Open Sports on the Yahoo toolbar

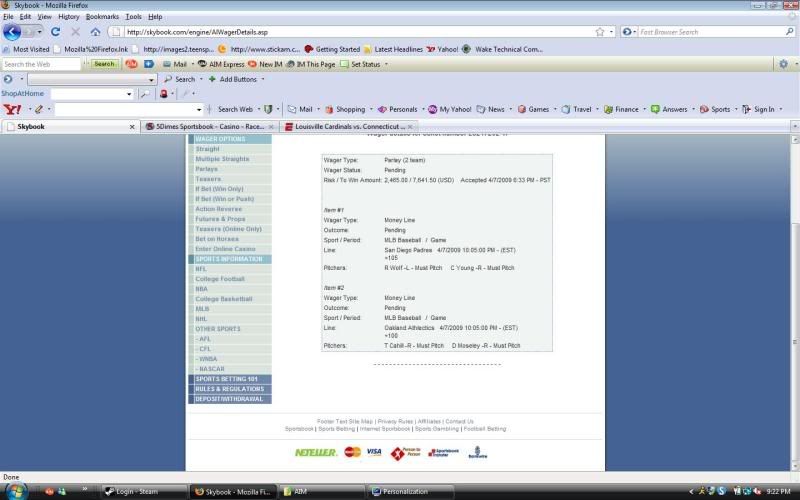[715, 109]
